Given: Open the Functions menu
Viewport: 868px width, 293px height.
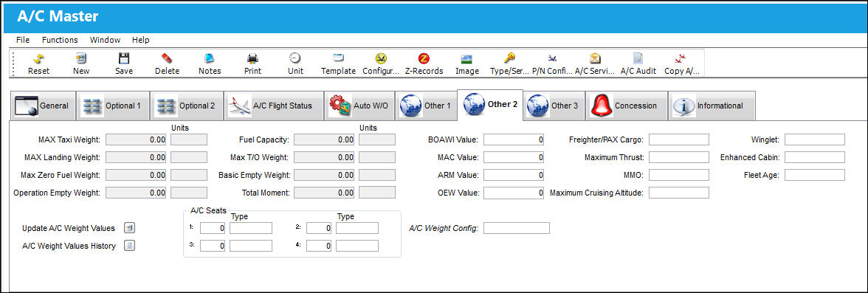Looking at the screenshot, I should [x=60, y=40].
